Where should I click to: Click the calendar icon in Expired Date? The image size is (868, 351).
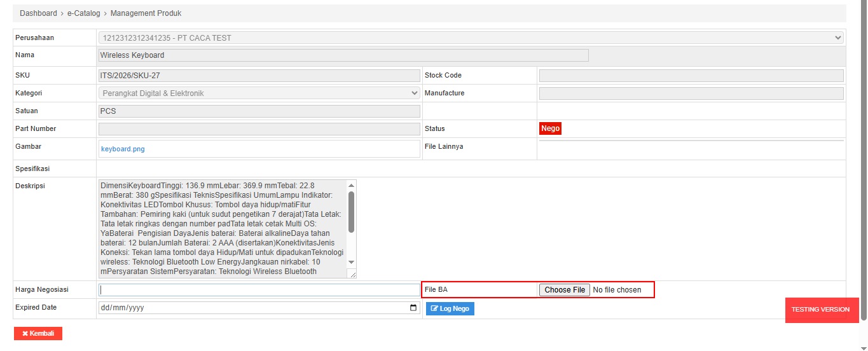coord(413,308)
